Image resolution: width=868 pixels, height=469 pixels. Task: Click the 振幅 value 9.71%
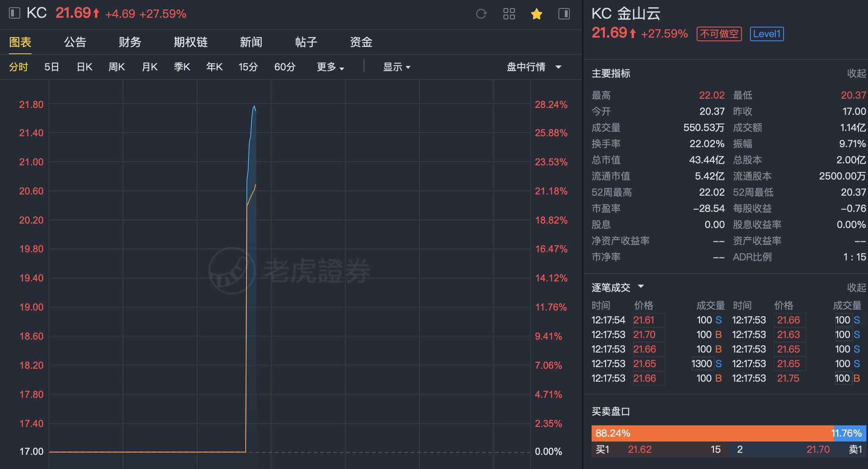click(x=853, y=144)
